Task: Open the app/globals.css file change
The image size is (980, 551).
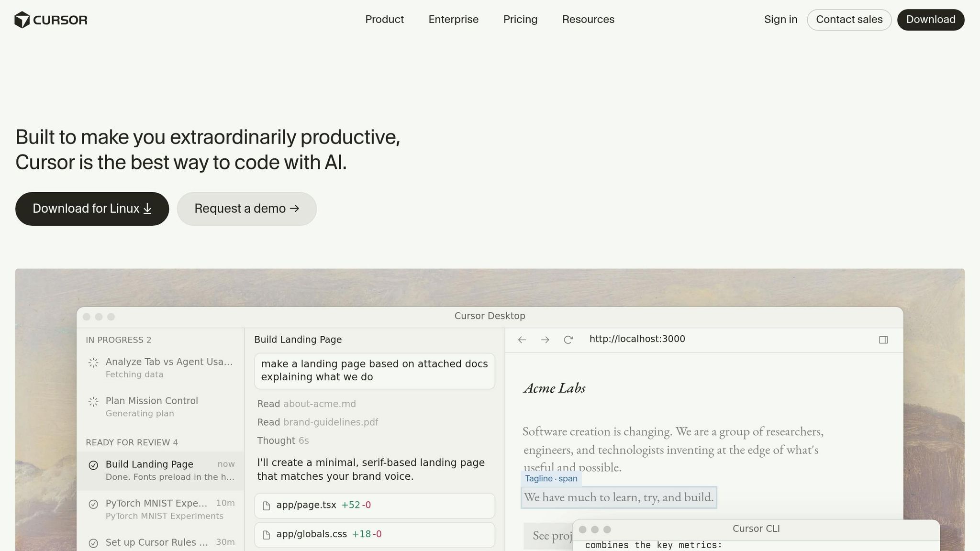Action: 375,535
